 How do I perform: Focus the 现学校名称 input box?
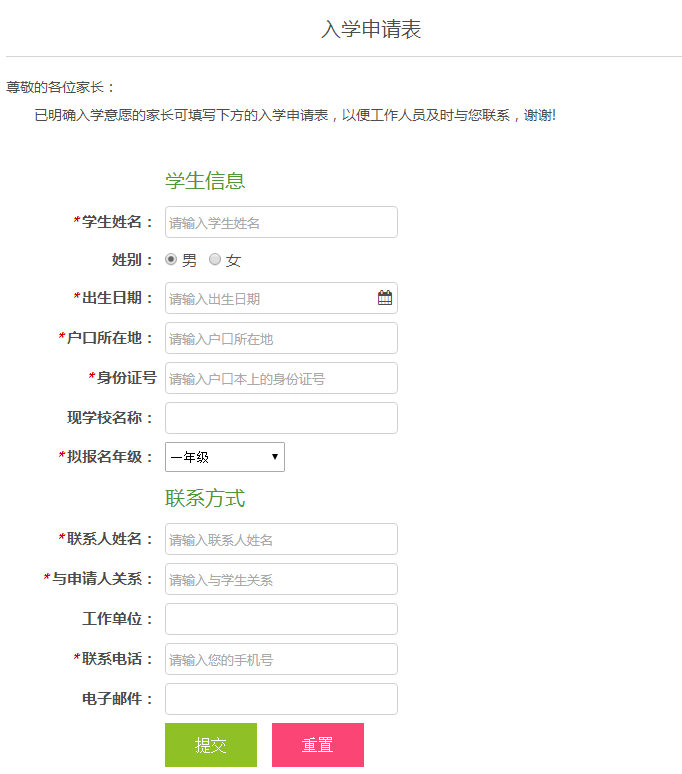coord(281,418)
